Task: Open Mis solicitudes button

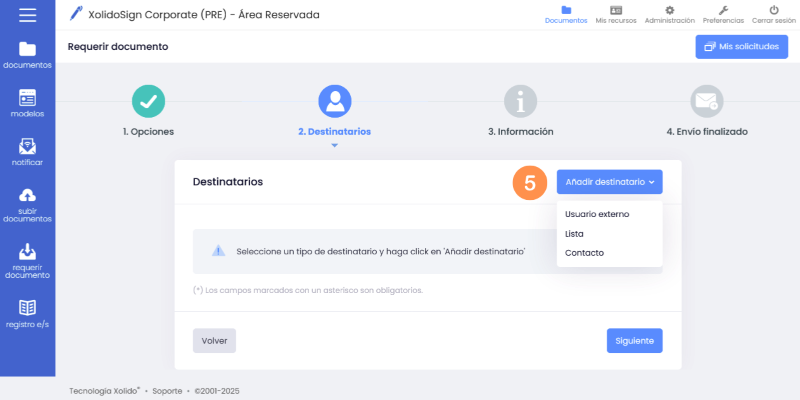Action: click(x=741, y=47)
